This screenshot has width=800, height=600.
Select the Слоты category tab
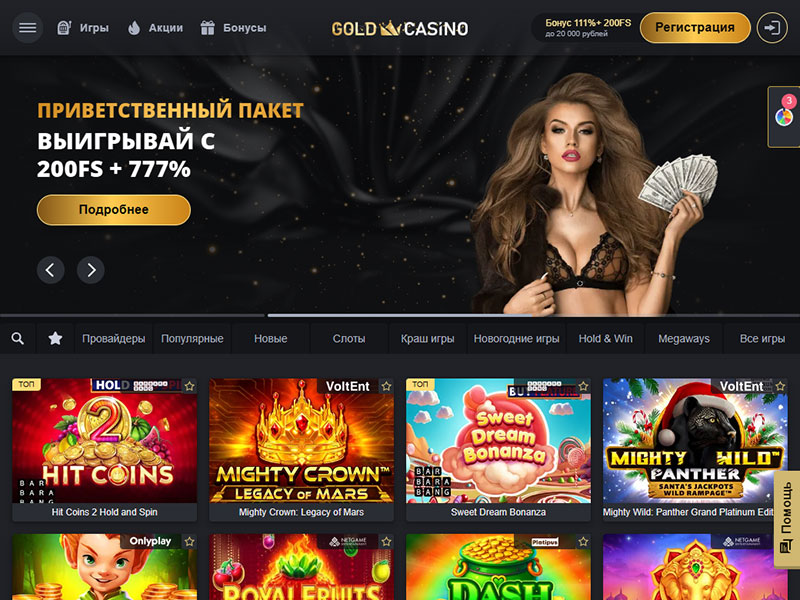tap(349, 338)
